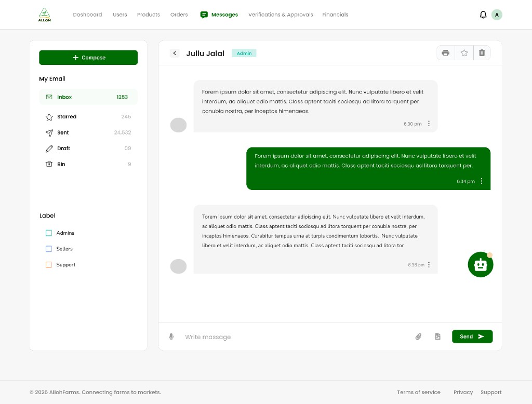This screenshot has height=404, width=532.
Task: Open the Dashboard tab
Action: pos(87,15)
